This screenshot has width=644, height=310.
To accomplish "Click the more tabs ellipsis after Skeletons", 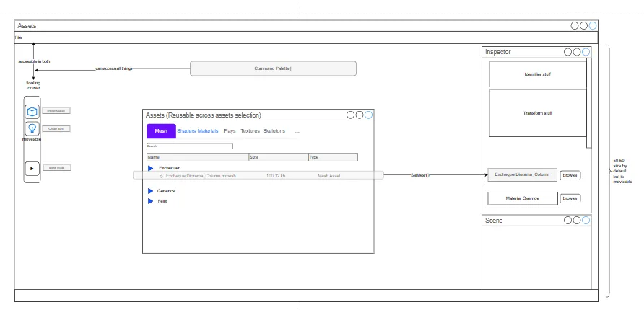I will click(297, 132).
